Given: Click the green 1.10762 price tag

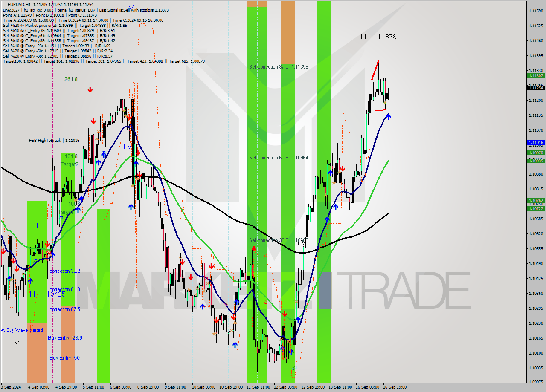Looking at the screenshot, I should click(x=536, y=200).
